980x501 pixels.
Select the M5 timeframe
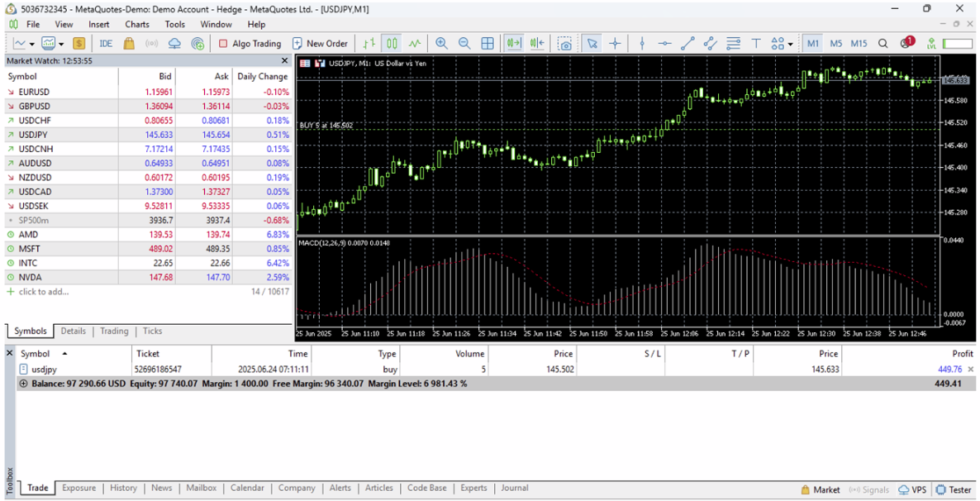[x=836, y=44]
